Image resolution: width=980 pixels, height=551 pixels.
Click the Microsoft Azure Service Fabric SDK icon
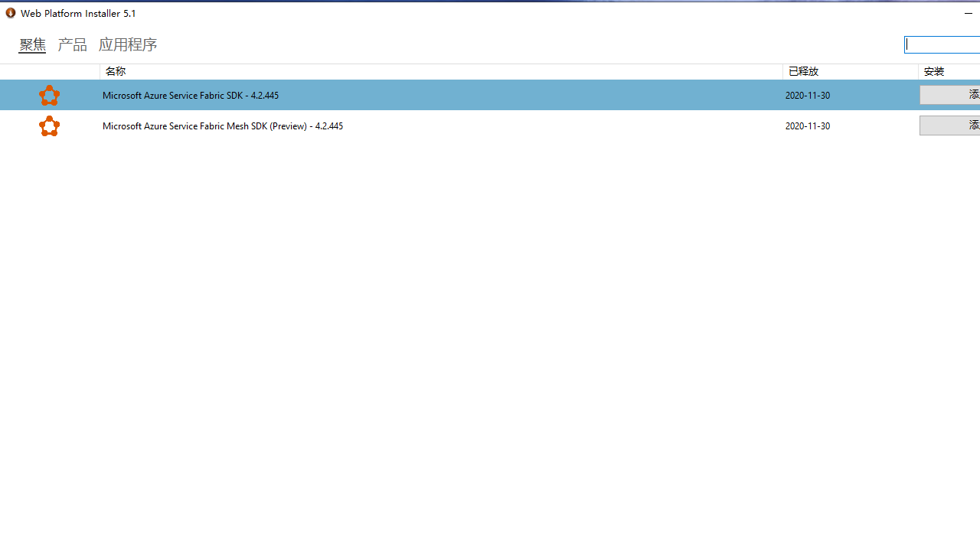[49, 95]
